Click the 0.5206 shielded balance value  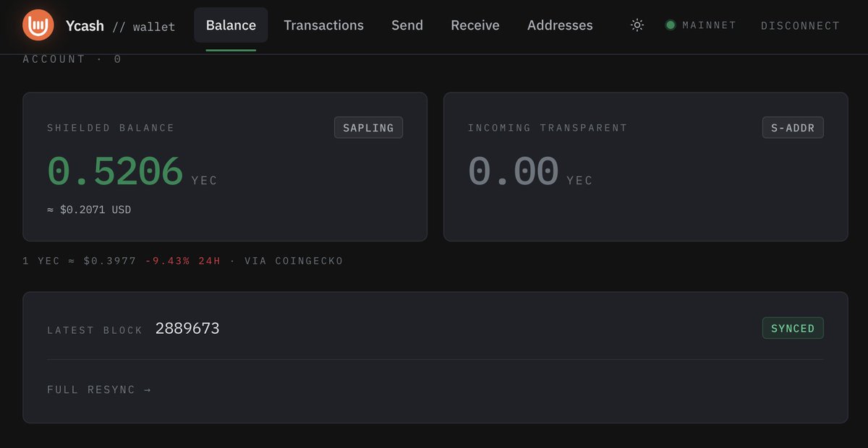(115, 173)
